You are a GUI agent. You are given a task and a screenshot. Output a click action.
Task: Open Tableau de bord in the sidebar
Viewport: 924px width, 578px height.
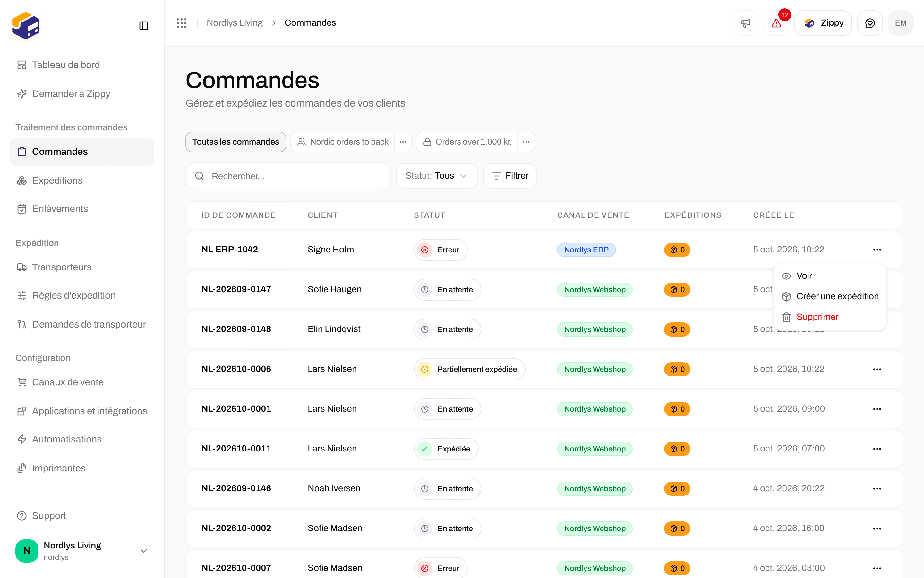82,65
